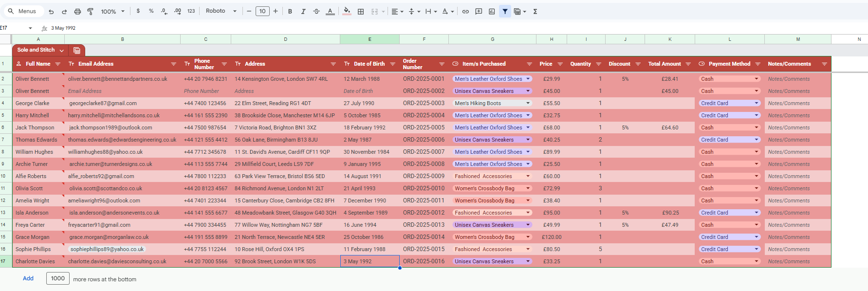Image resolution: width=868 pixels, height=291 pixels.
Task: Select the Paint format tool
Action: tap(90, 11)
